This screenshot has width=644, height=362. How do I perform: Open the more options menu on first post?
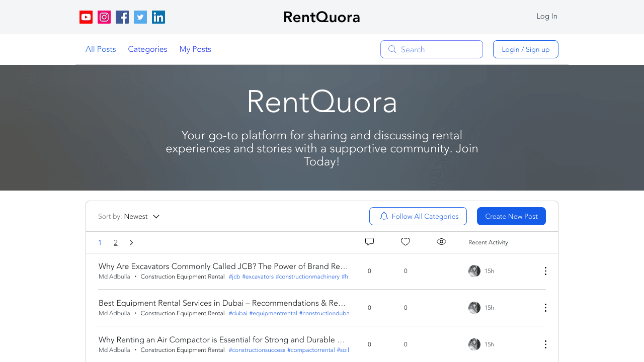click(545, 271)
